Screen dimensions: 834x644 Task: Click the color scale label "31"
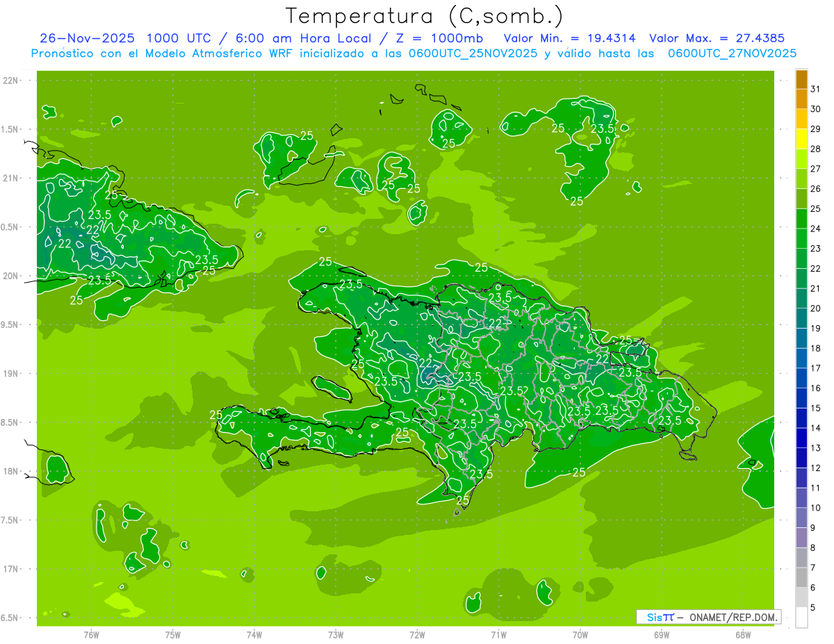(x=816, y=89)
